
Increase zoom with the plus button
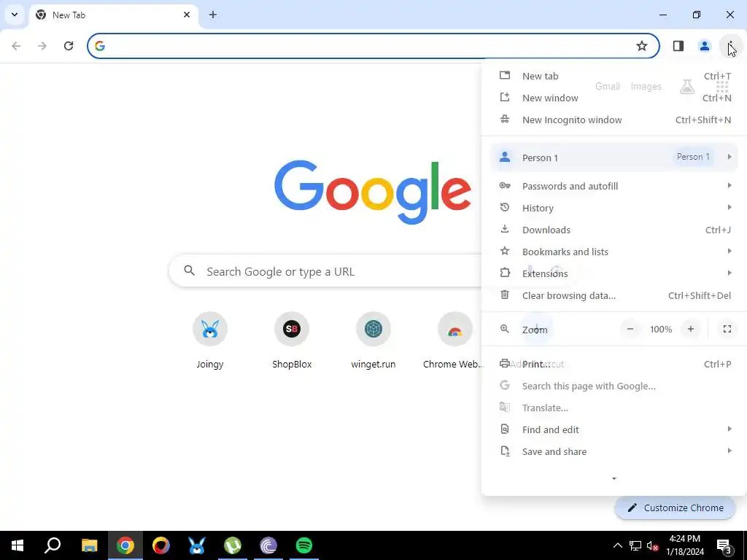(x=690, y=329)
